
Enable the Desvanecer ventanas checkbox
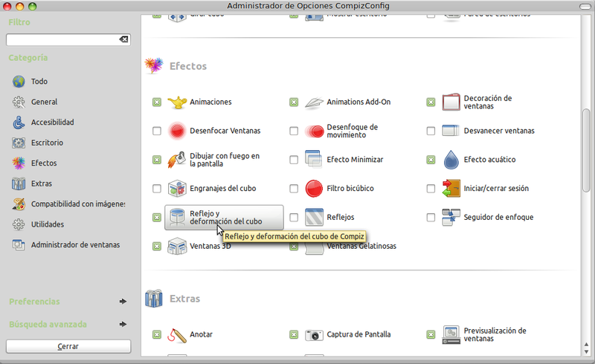(x=431, y=131)
